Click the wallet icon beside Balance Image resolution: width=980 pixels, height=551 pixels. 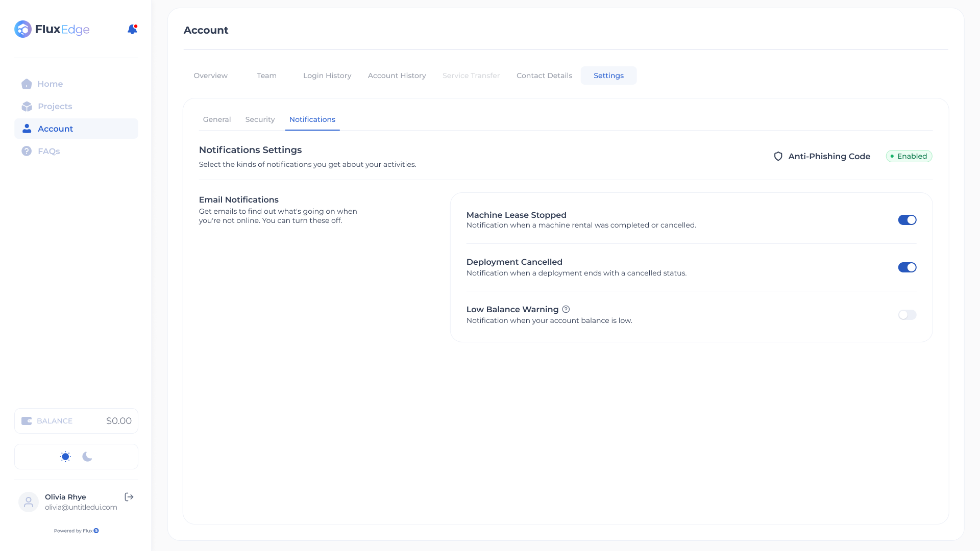tap(27, 421)
